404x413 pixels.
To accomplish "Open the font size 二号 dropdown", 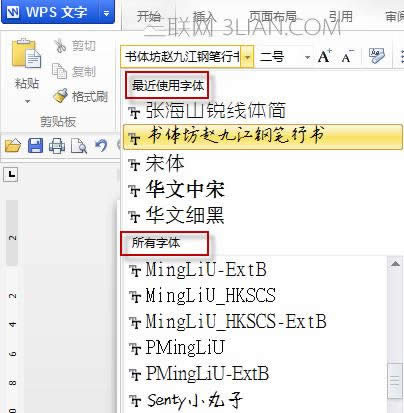I will tap(307, 57).
